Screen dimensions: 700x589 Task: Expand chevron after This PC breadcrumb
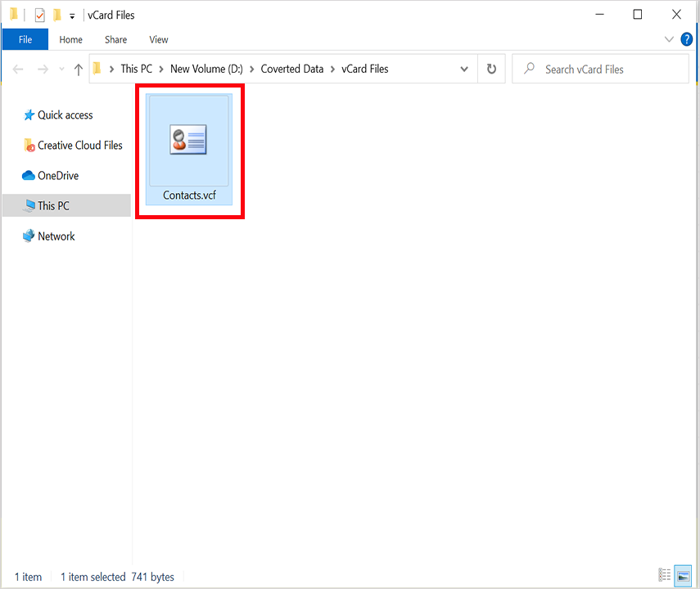point(161,70)
